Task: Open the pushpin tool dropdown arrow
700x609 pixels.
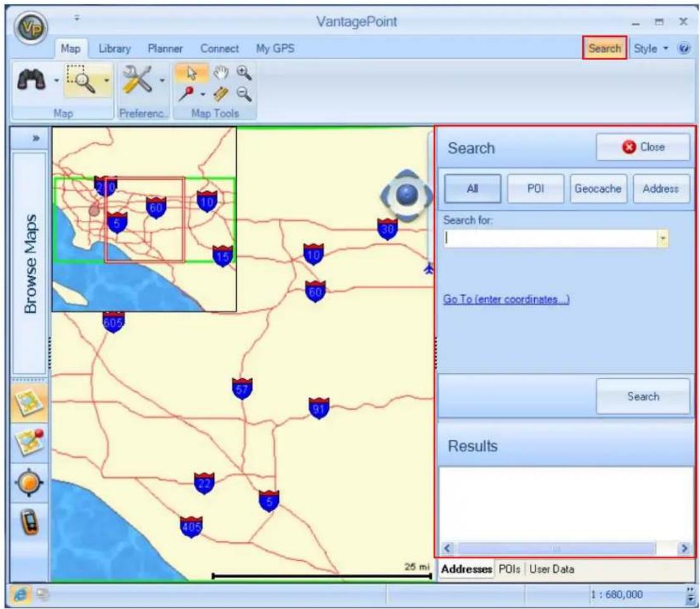Action: pyautogui.click(x=203, y=94)
